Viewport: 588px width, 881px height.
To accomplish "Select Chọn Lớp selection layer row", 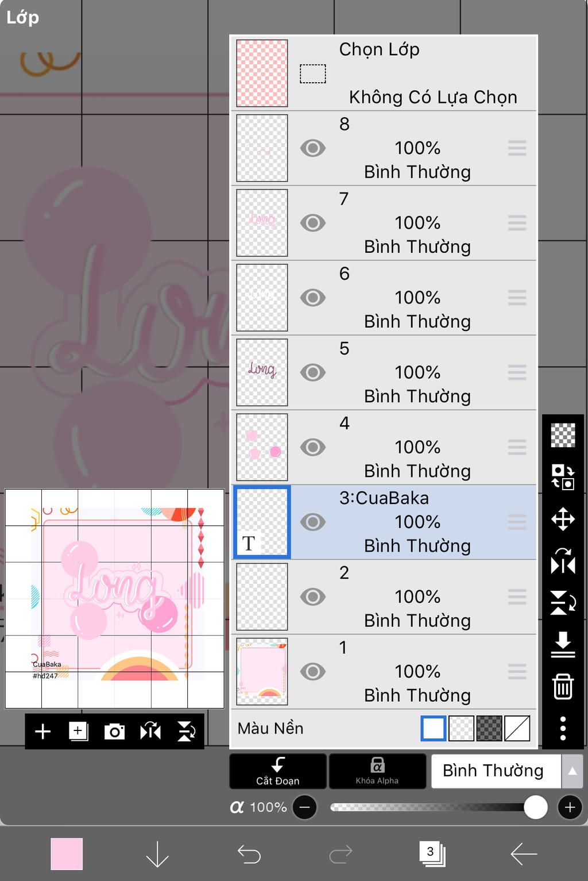I will coord(384,73).
